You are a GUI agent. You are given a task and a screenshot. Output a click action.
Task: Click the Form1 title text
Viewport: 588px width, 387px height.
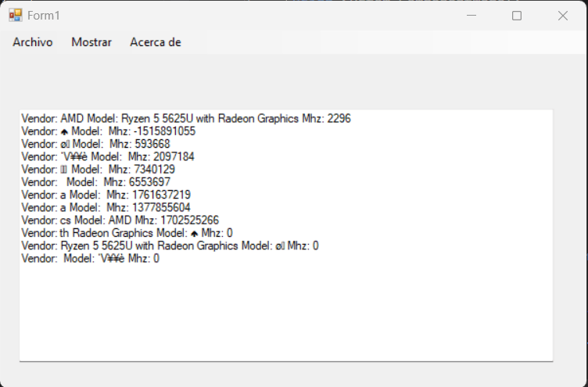(44, 16)
